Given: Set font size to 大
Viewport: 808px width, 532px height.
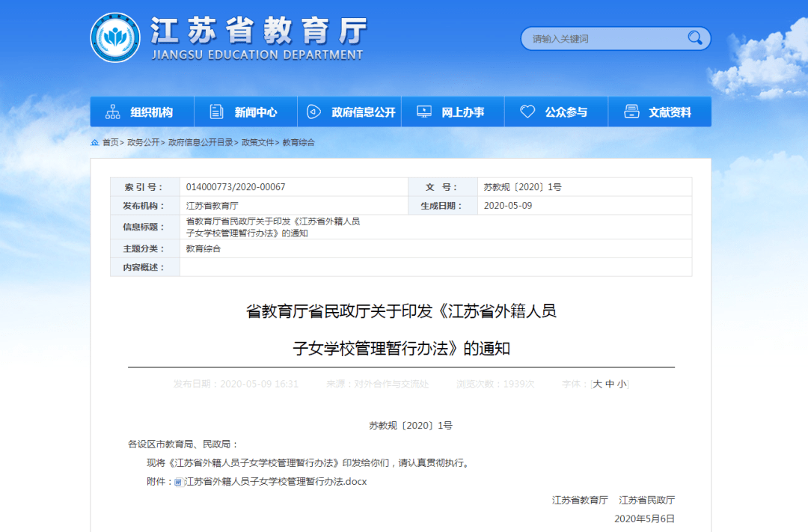Looking at the screenshot, I should point(598,384).
